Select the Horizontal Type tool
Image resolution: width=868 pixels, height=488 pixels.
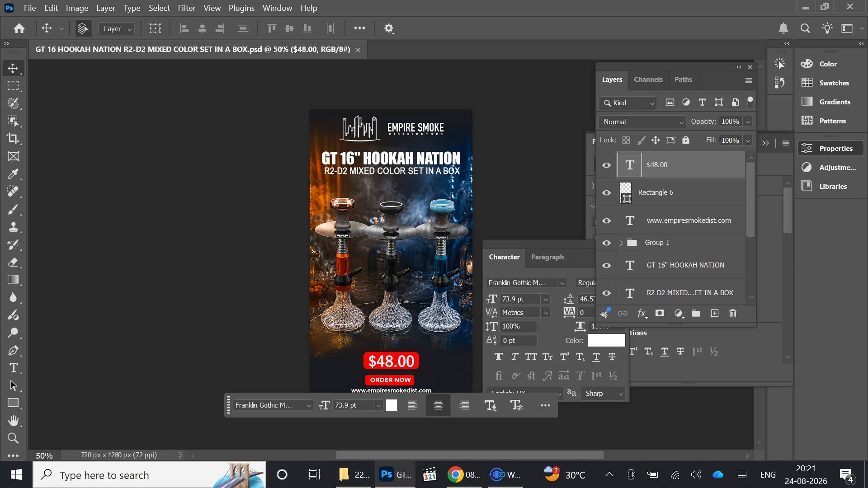(x=13, y=368)
